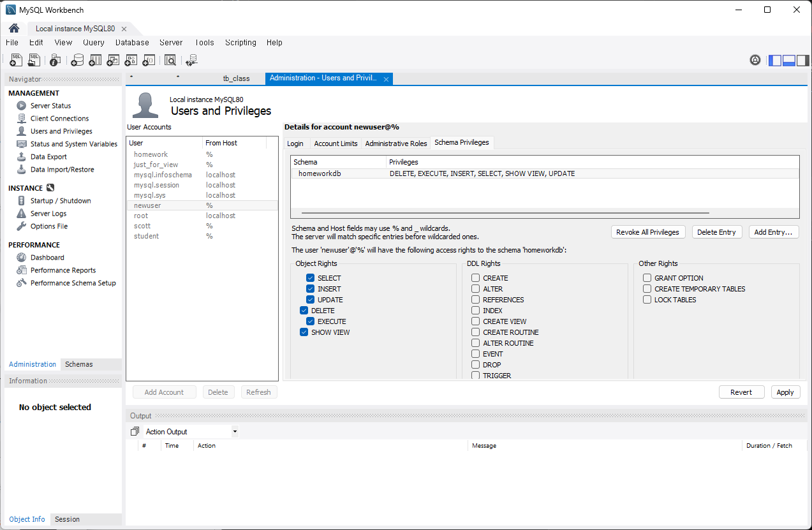The width and height of the screenshot is (812, 530).
Task: Switch to the Session info tab
Action: pyautogui.click(x=67, y=519)
